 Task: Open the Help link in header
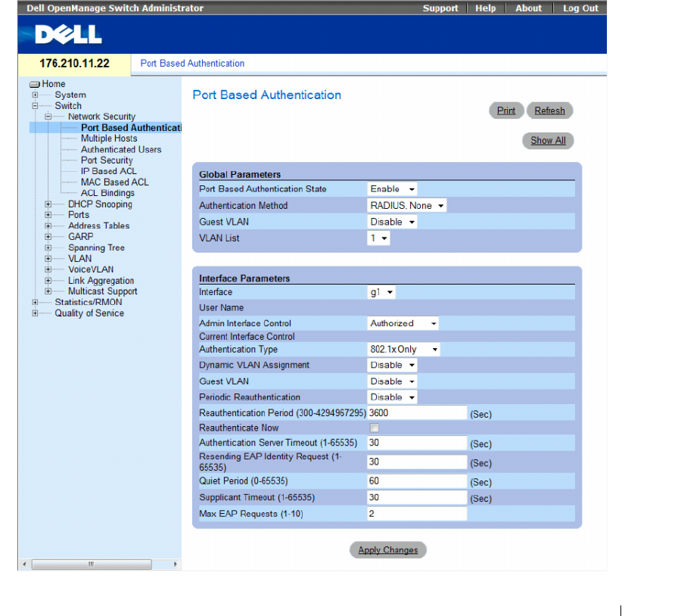click(485, 8)
